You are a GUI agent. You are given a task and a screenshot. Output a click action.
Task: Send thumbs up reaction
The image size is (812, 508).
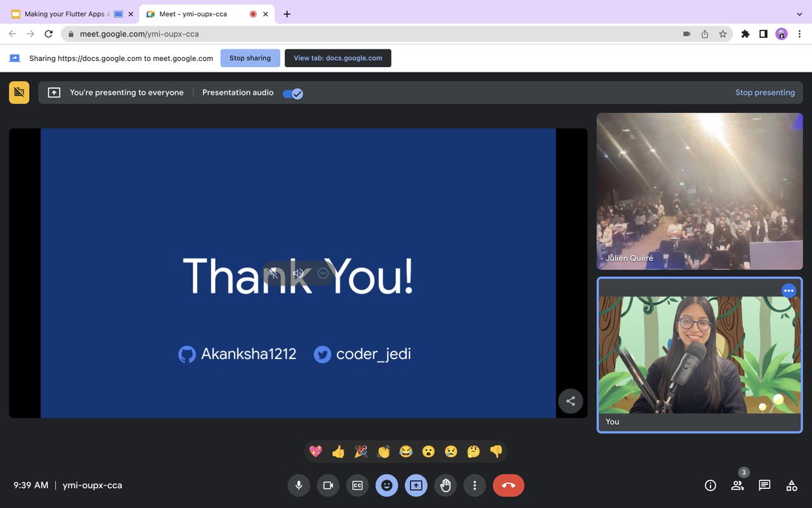pos(338,451)
